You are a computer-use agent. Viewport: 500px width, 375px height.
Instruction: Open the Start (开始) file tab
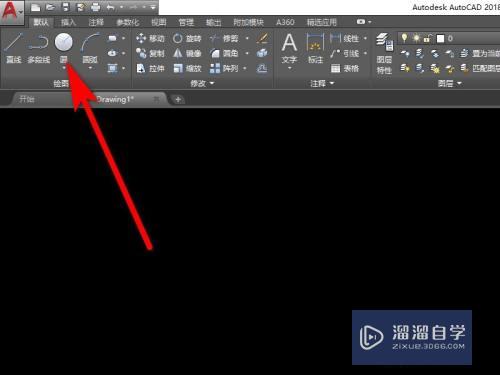(27, 99)
